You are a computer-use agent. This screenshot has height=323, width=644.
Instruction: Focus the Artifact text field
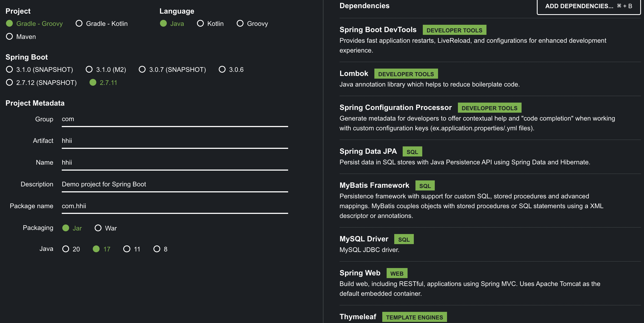click(x=175, y=141)
